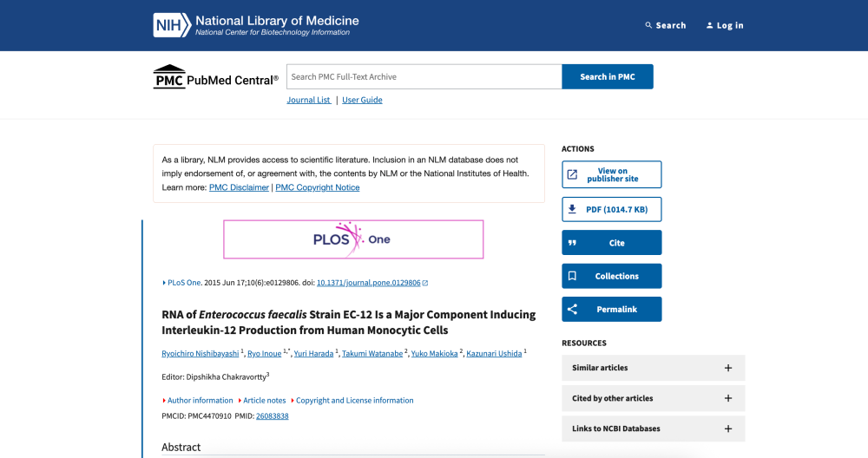
Task: Click the share Permalink icon
Action: [572, 309]
